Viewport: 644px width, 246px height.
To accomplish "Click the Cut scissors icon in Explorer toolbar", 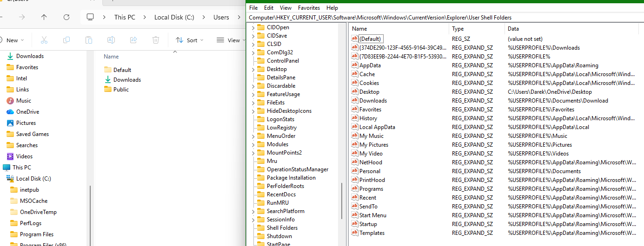I will (44, 40).
